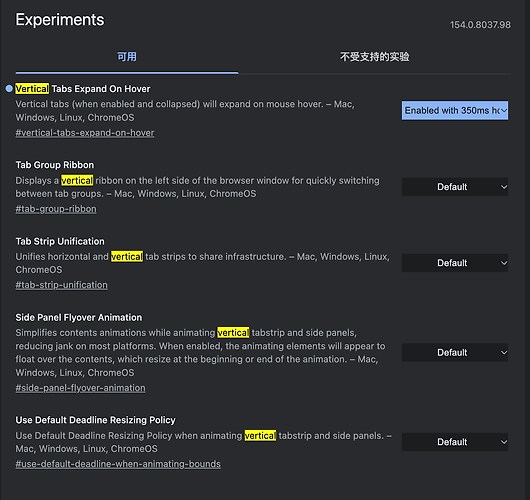
Task: Open the Side Panel Flyover Animation dropdown
Action: (455, 352)
